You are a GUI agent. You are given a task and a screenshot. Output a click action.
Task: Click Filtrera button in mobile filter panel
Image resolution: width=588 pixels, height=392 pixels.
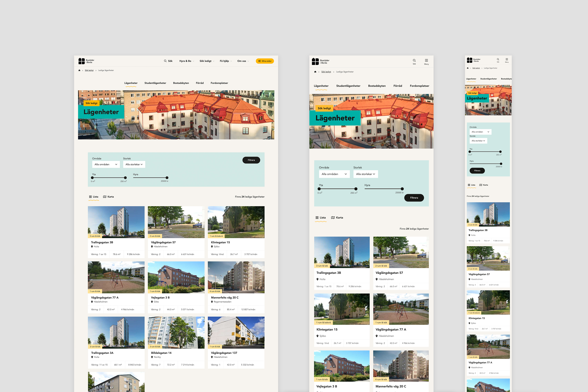(477, 171)
